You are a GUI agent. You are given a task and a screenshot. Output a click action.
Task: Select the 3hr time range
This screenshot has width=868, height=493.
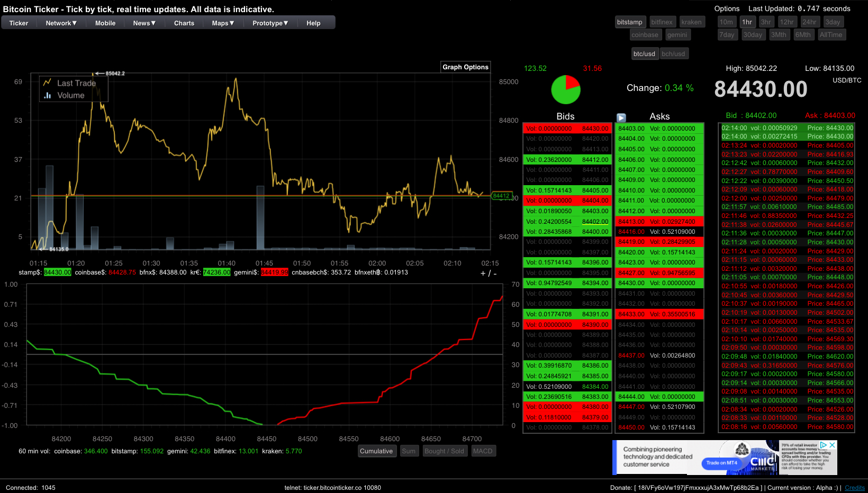tap(766, 22)
